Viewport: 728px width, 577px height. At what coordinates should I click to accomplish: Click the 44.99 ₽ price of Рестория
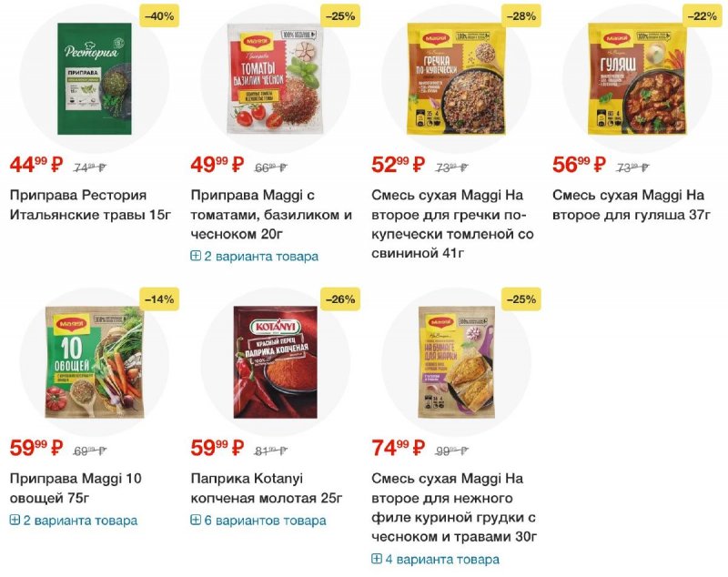(x=36, y=165)
